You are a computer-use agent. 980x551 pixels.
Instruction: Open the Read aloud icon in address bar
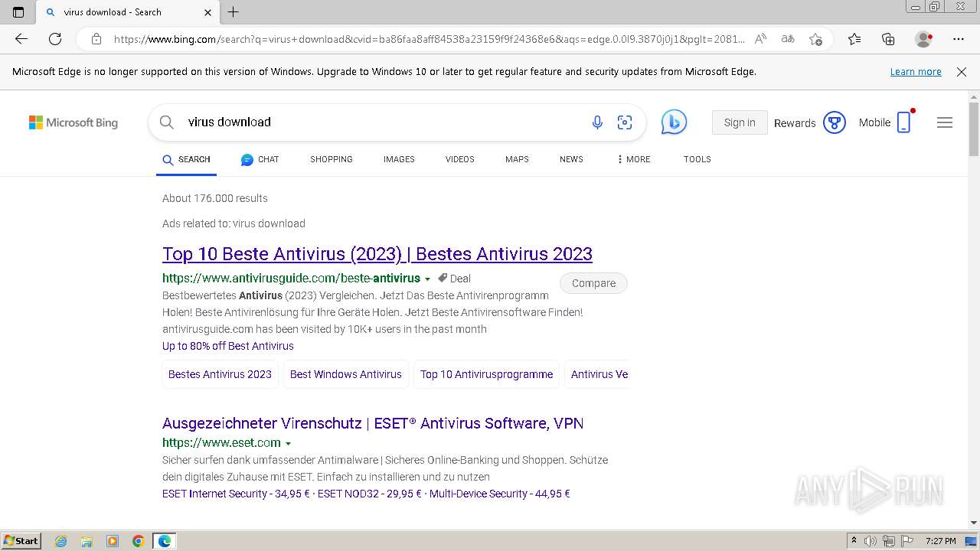click(x=760, y=39)
